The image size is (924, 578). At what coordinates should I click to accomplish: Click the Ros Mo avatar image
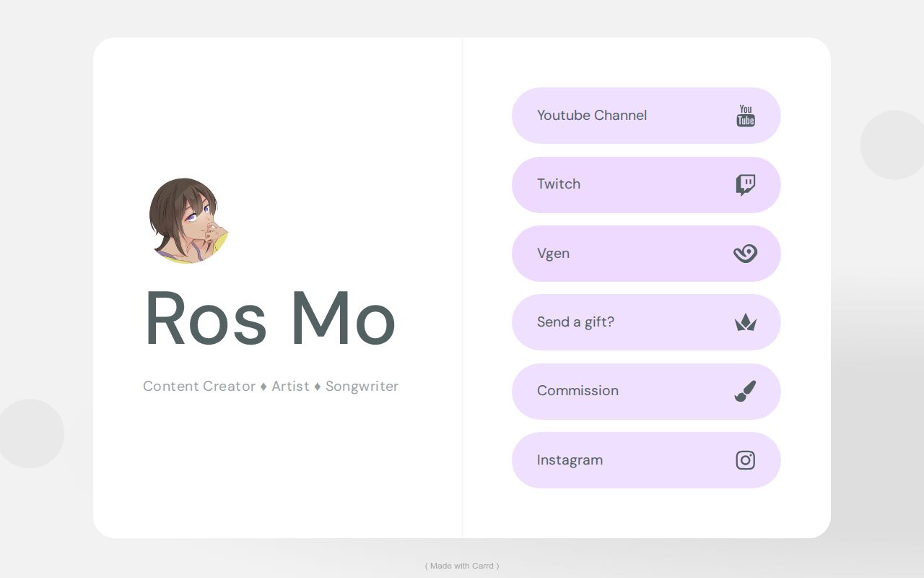point(190,220)
